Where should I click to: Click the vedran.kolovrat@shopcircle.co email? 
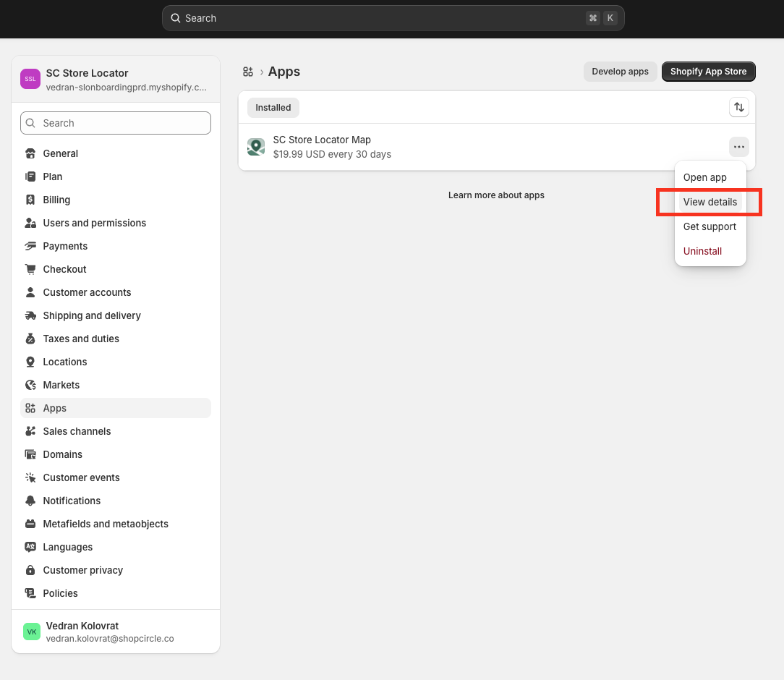pos(110,639)
